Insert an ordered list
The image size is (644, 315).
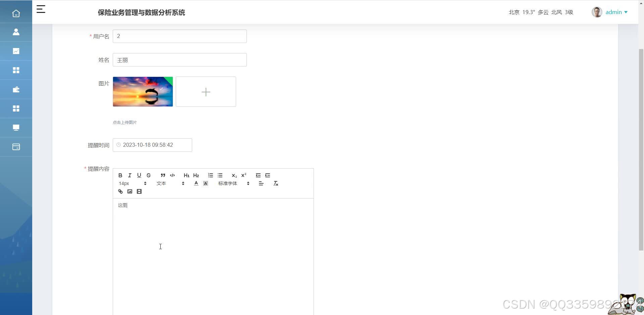(210, 175)
